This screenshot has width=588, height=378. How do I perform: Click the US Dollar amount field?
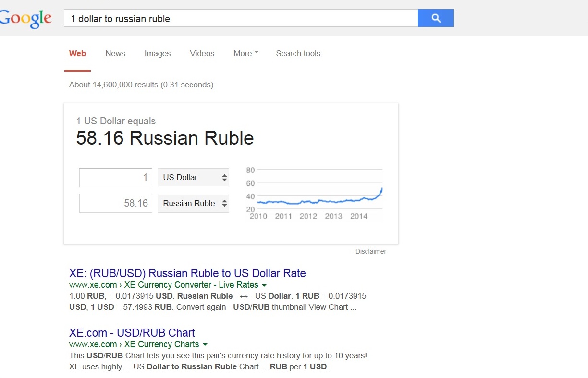[116, 178]
